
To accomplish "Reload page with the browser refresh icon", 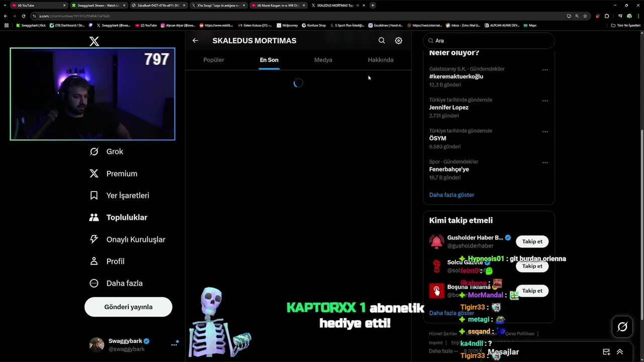I will click(23, 16).
